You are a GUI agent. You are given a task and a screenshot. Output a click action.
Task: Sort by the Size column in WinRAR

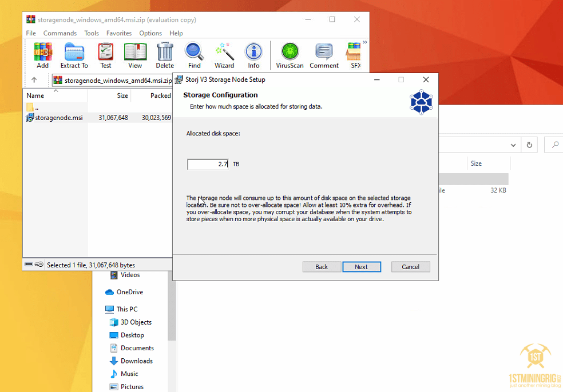109,95
